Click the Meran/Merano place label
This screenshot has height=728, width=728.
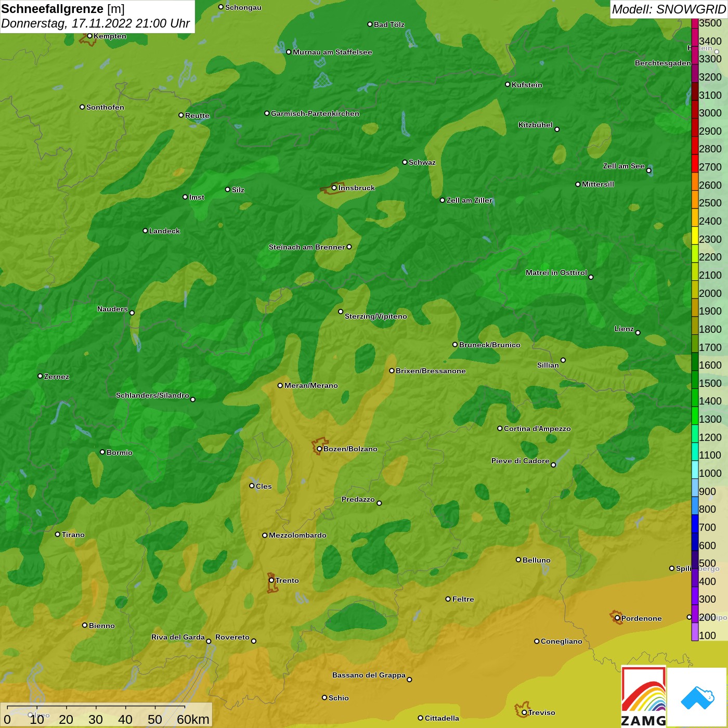pos(311,385)
